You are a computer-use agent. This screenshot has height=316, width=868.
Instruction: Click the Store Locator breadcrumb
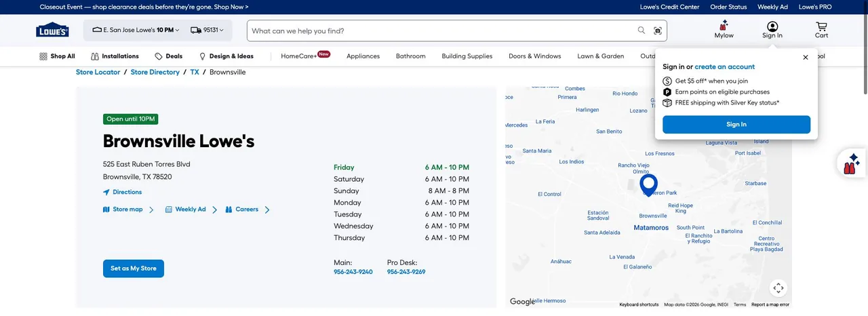click(x=98, y=72)
